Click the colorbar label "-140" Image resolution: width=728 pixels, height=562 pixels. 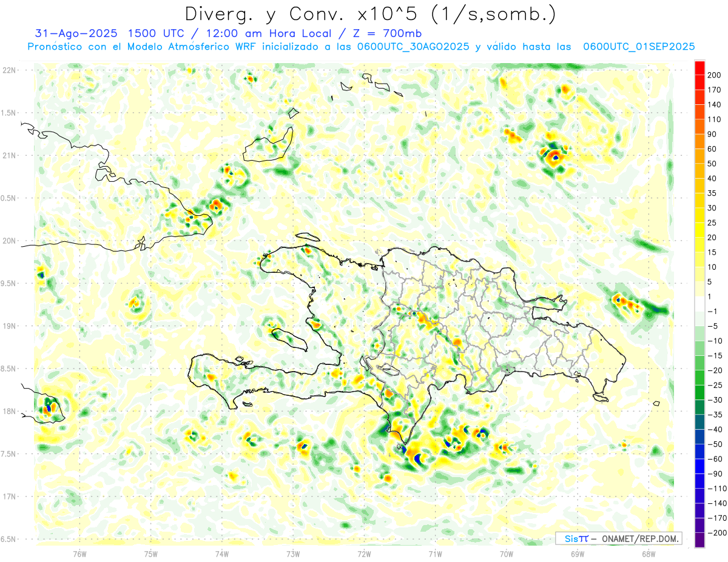(x=718, y=503)
